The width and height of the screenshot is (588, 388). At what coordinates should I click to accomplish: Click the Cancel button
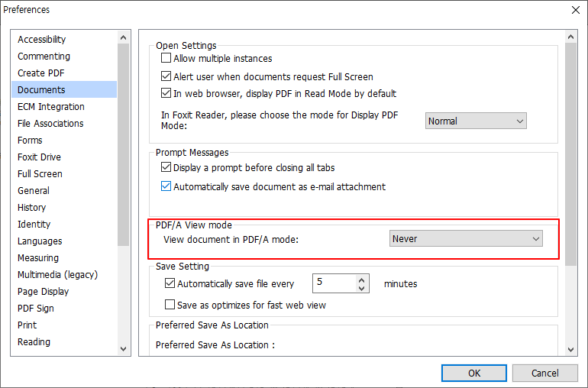(x=545, y=373)
